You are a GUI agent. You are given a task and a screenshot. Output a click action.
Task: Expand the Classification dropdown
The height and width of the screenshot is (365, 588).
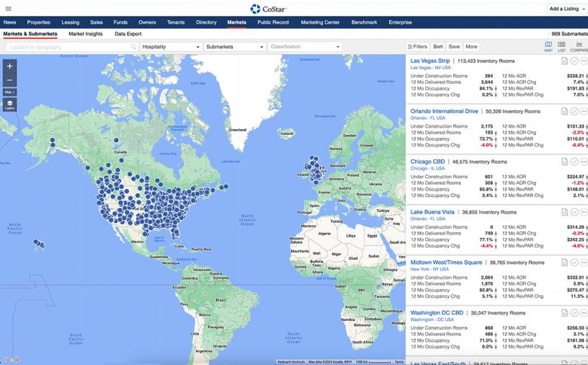coord(305,47)
